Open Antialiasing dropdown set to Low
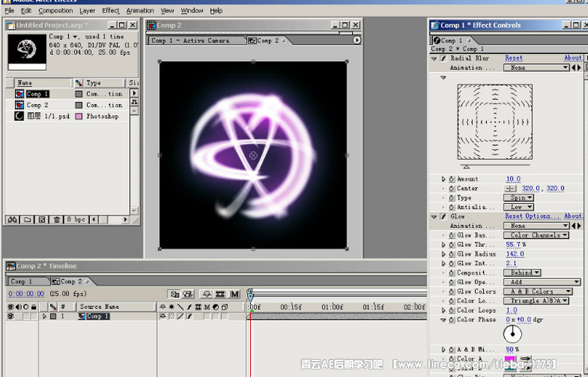 pos(518,207)
